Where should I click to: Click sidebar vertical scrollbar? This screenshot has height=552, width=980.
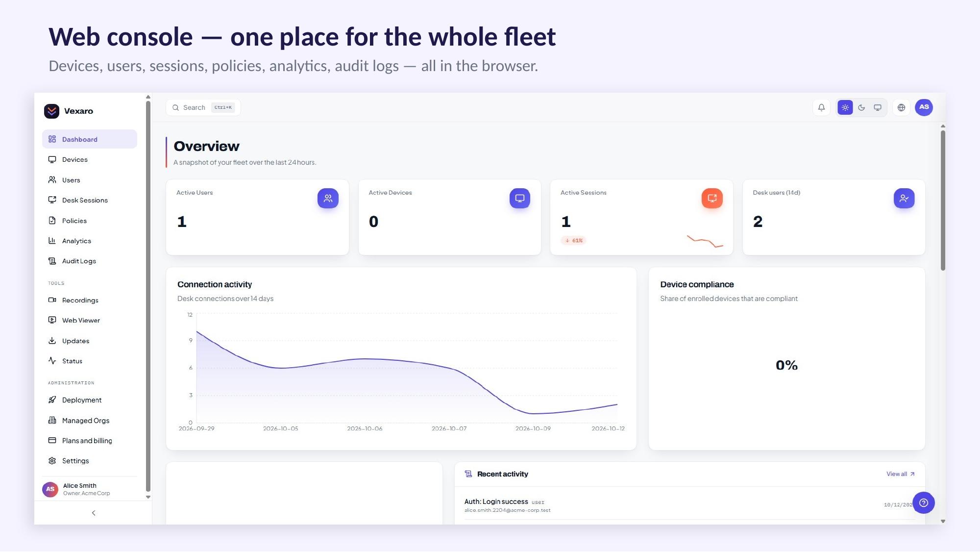(x=148, y=296)
